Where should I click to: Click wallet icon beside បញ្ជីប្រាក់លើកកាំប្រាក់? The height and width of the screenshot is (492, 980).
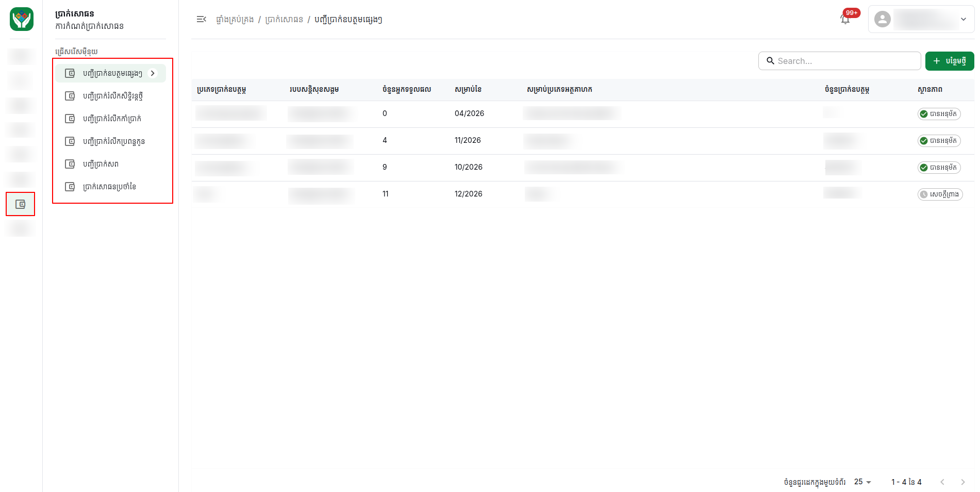pyautogui.click(x=70, y=119)
